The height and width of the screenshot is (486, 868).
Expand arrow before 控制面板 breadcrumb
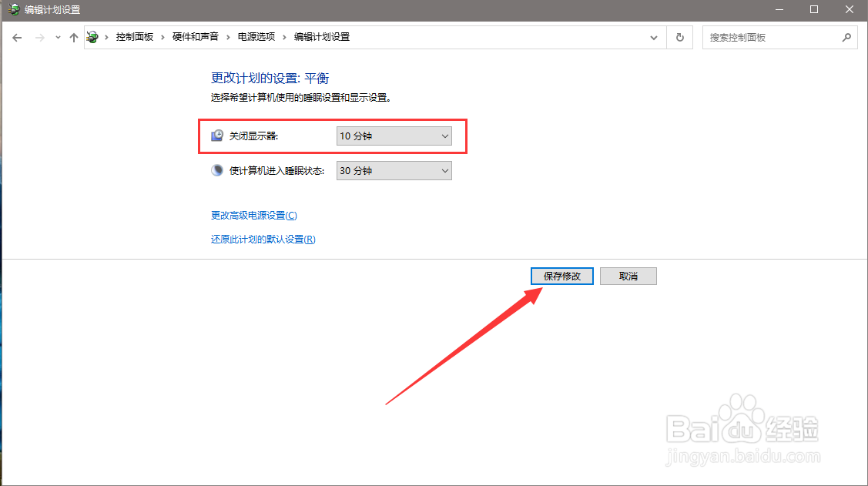tap(106, 37)
